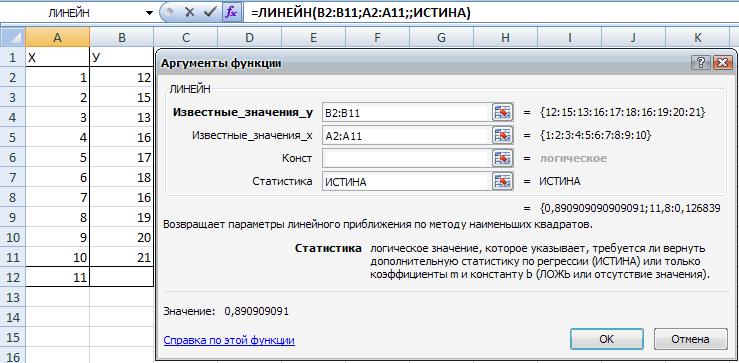The image size is (739, 363).
Task: Click the Select All corner button
Action: tap(12, 37)
